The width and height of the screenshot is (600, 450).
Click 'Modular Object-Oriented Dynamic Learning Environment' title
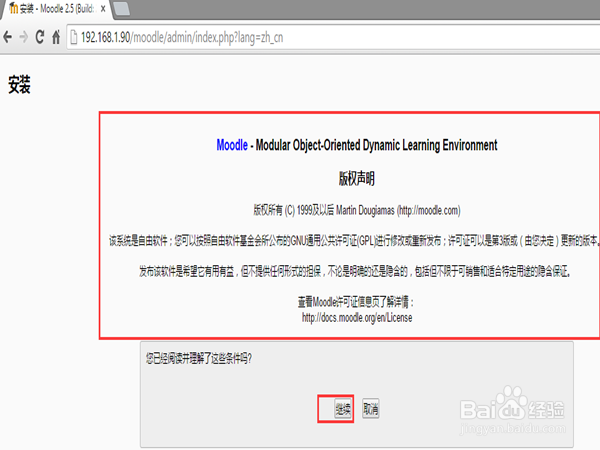[x=377, y=145]
